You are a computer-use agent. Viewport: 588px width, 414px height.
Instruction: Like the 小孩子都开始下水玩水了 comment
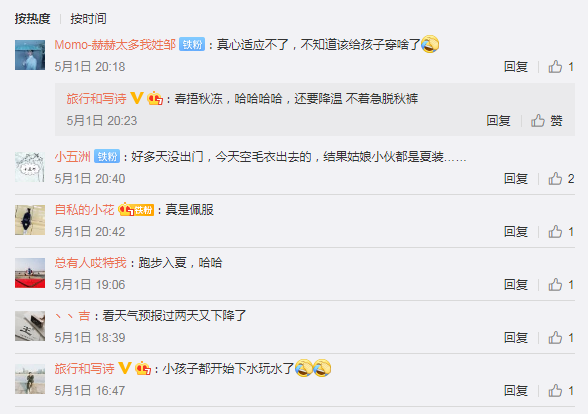[561, 391]
